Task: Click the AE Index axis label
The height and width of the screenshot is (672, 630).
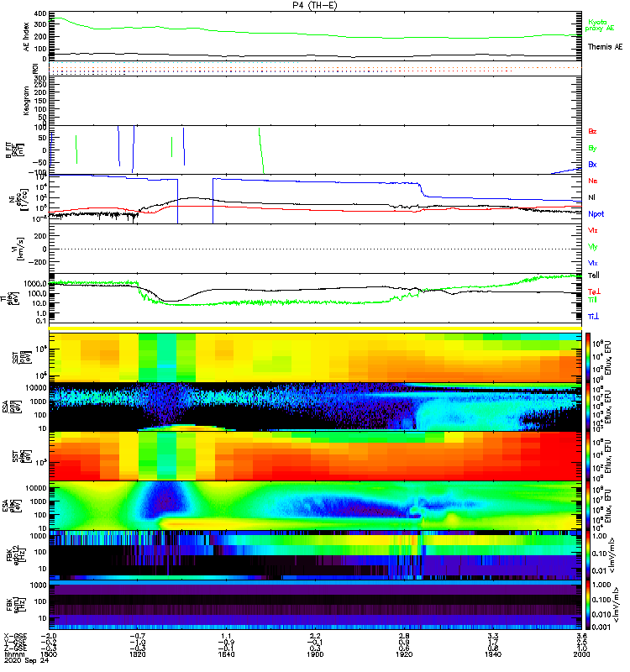Action: [26, 37]
